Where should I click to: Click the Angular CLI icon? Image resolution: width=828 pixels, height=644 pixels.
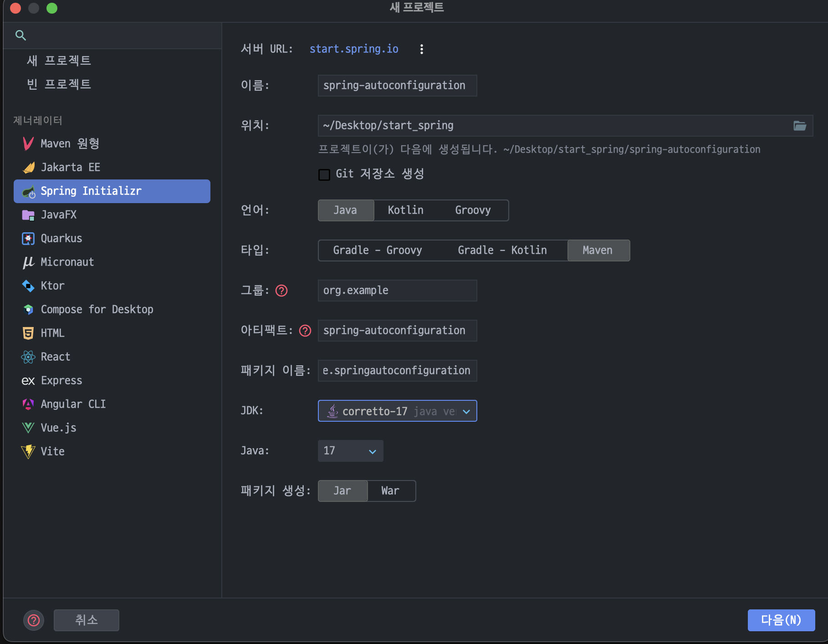tap(28, 404)
